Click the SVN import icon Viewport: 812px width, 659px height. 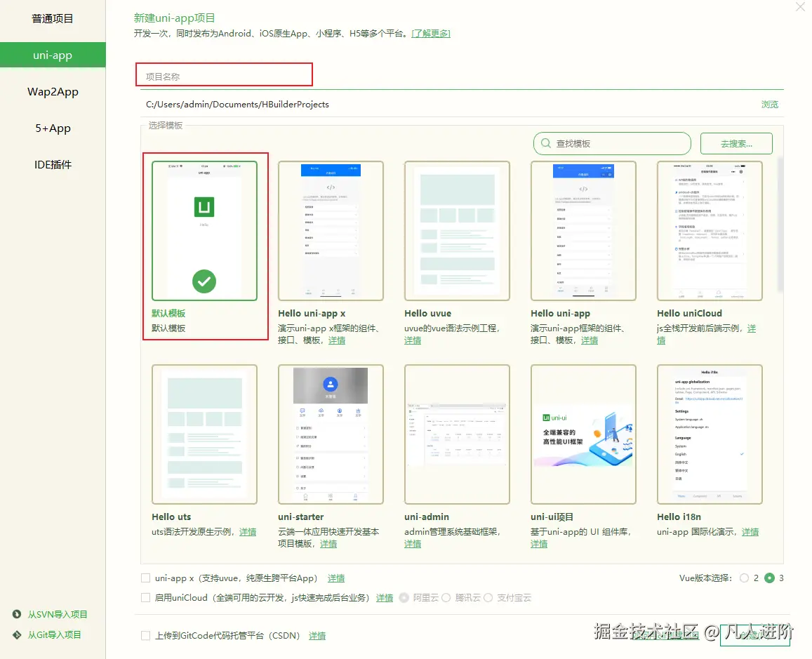[x=17, y=614]
